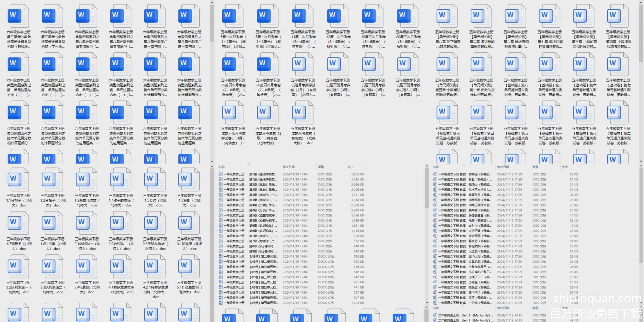Viewport: 644px width, 322px height.
Task: Click scroll-down arrow of 一年级数学上册 list
Action: pos(427,303)
